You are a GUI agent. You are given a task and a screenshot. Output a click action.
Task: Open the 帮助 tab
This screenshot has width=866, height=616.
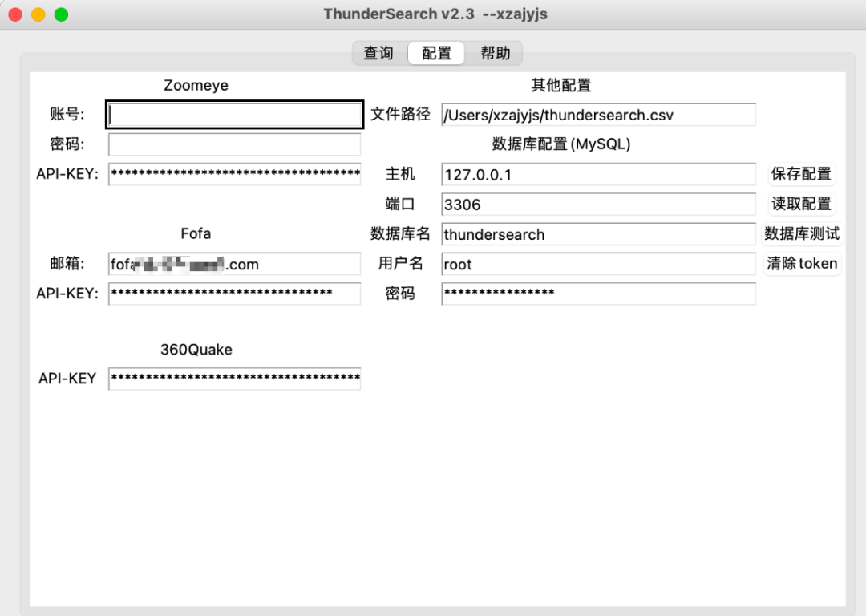(494, 53)
